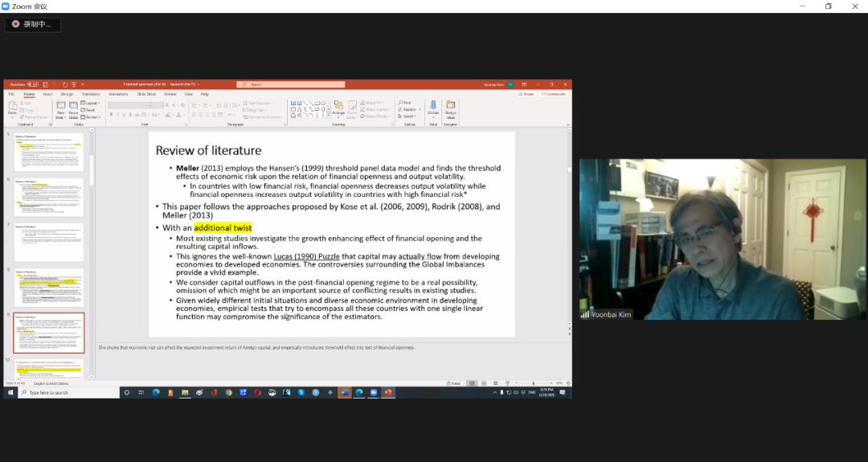Select the currently highlighted slide 9 thumbnail
The image size is (868, 462).
[x=49, y=333]
